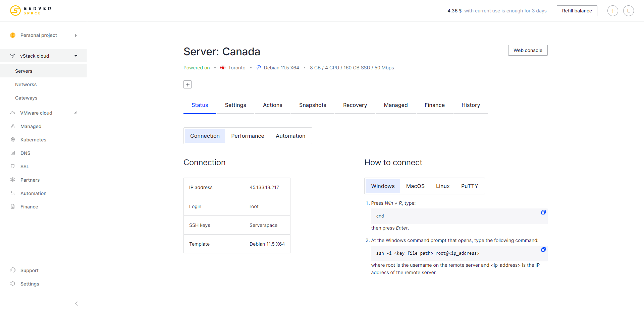The image size is (644, 314).
Task: Click the plus circle icon in header
Action: (x=613, y=11)
